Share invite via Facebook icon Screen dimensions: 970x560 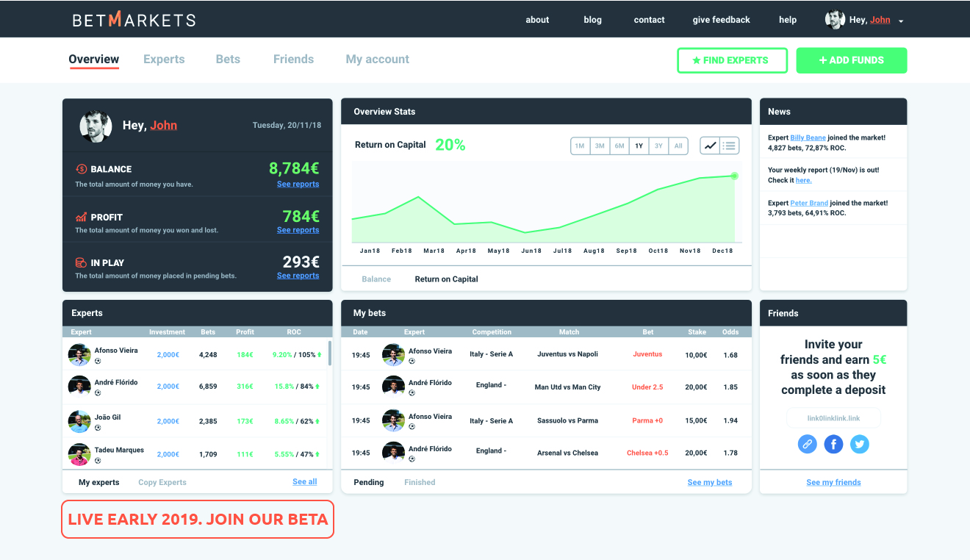(x=833, y=444)
